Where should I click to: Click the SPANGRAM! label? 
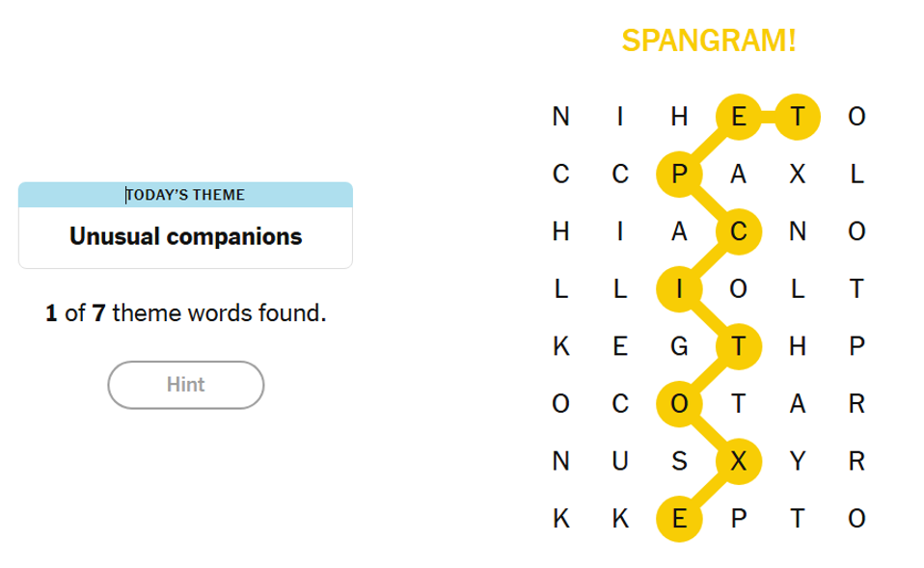click(708, 41)
